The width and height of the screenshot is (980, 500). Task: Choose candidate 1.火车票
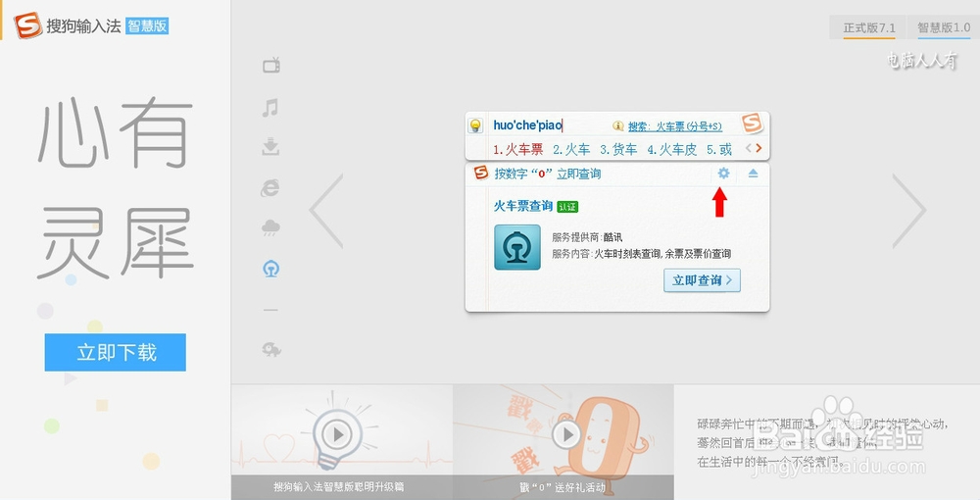point(518,150)
